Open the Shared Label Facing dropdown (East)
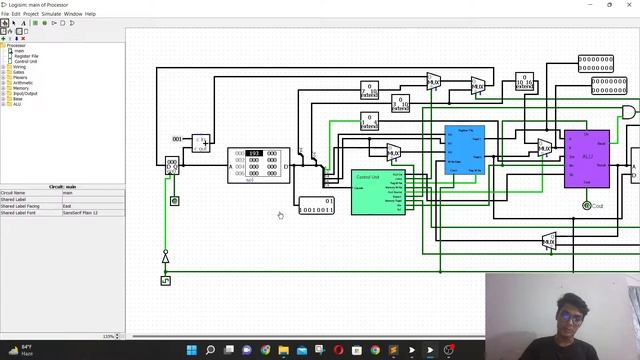The height and width of the screenshot is (360, 640). click(93, 206)
